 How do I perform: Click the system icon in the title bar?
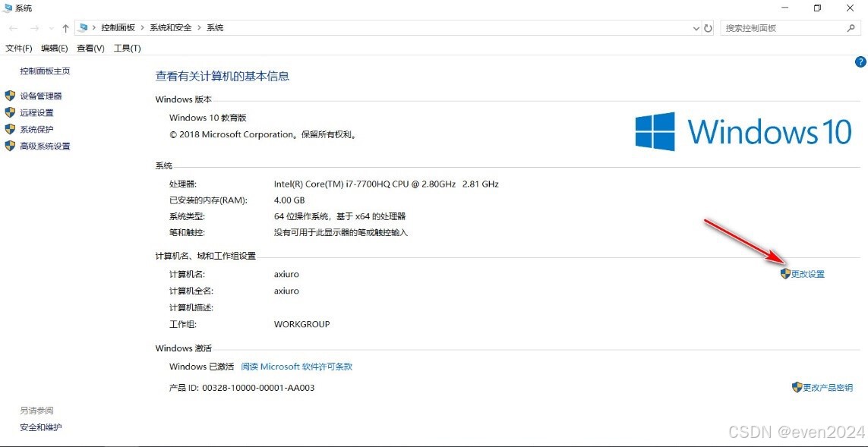8,8
